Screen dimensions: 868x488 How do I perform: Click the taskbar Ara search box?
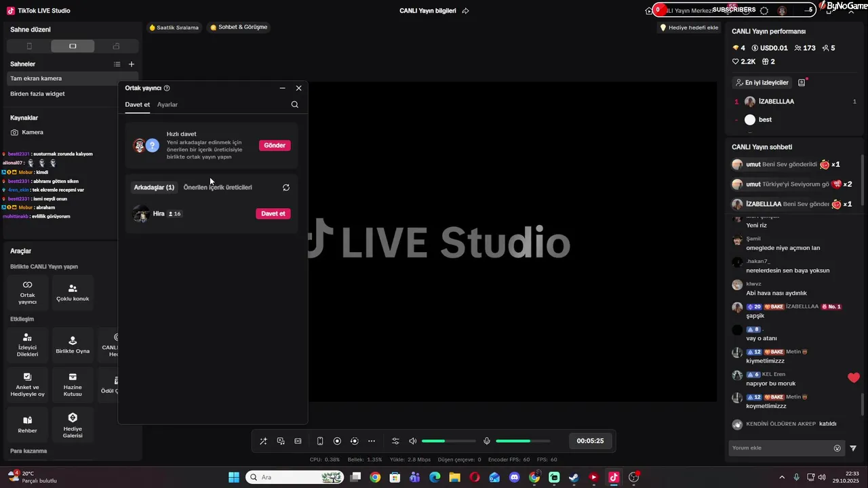295,477
